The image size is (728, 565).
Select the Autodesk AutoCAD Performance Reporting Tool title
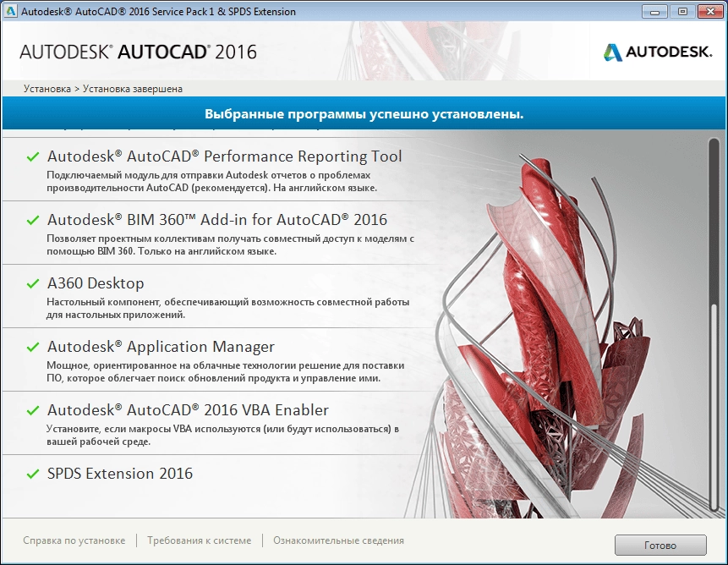[x=225, y=156]
